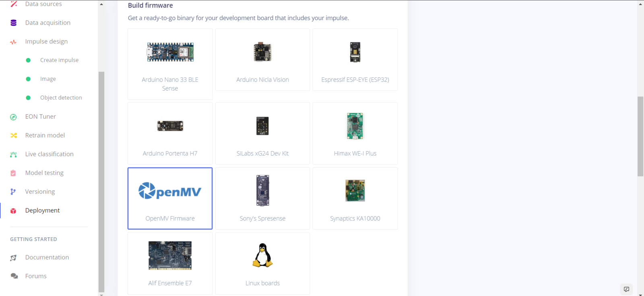The height and width of the screenshot is (296, 644).
Task: Click the Linux penguin icon
Action: point(262,255)
